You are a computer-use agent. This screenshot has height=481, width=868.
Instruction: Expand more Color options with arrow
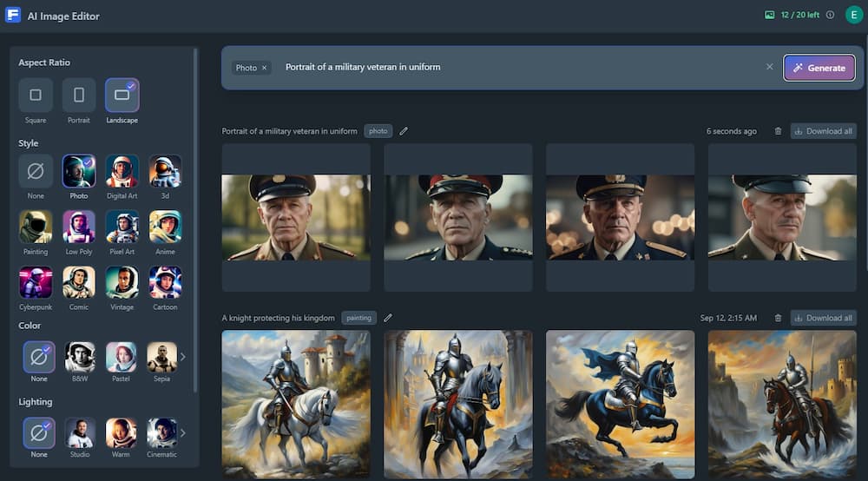[x=183, y=357]
